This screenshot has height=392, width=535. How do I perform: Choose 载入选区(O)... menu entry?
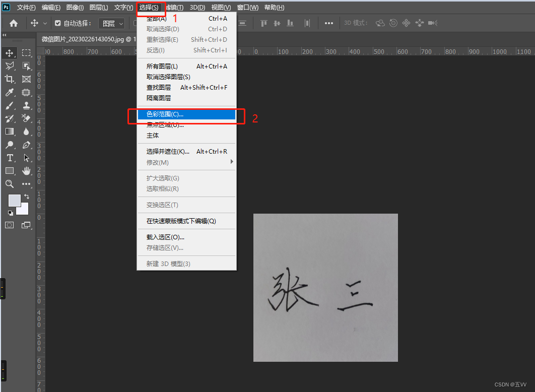[186, 237]
